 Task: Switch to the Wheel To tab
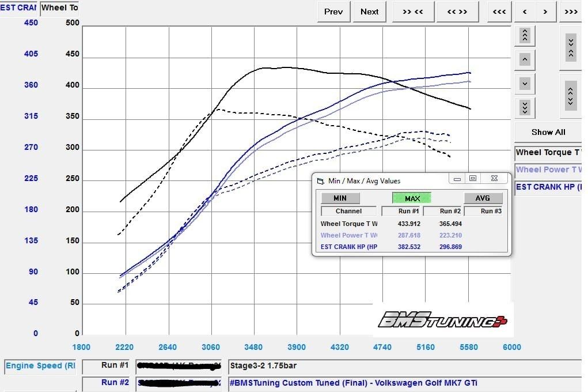(59, 7)
